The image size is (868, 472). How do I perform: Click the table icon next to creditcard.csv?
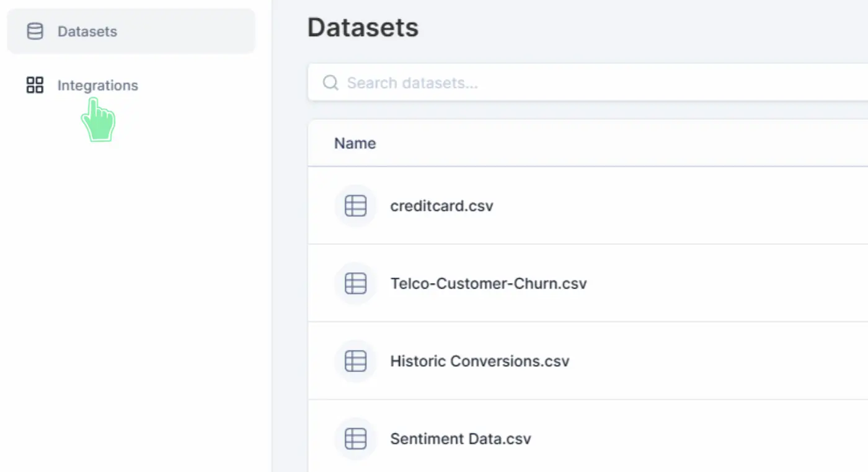(355, 206)
